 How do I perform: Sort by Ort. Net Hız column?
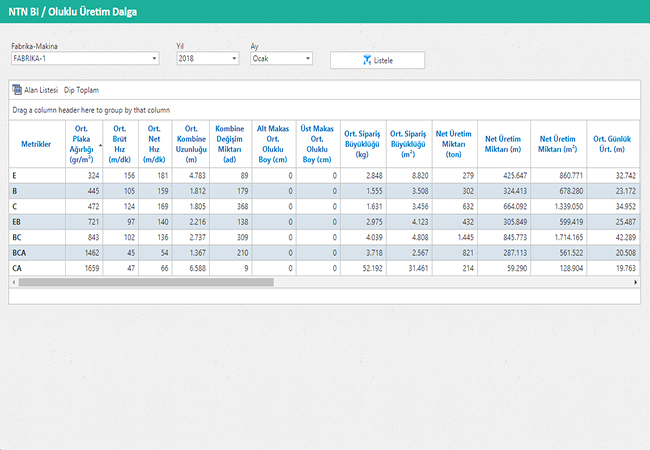[154, 144]
